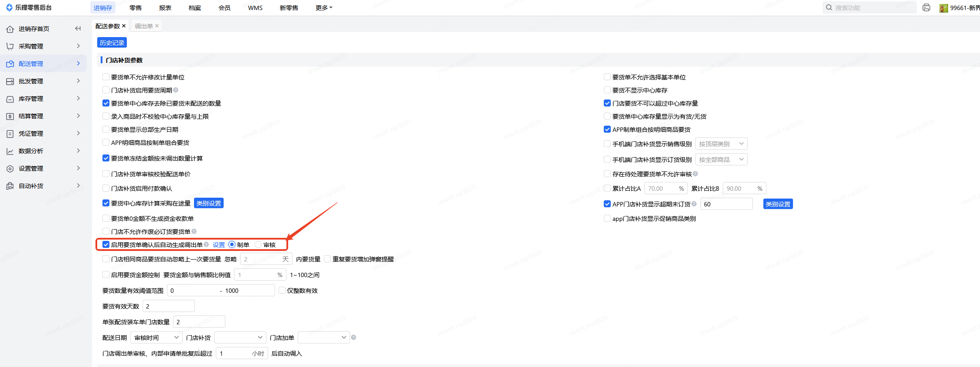This screenshot has width=980, height=367.
Task: Select the 审核 radio button
Action: [x=258, y=244]
